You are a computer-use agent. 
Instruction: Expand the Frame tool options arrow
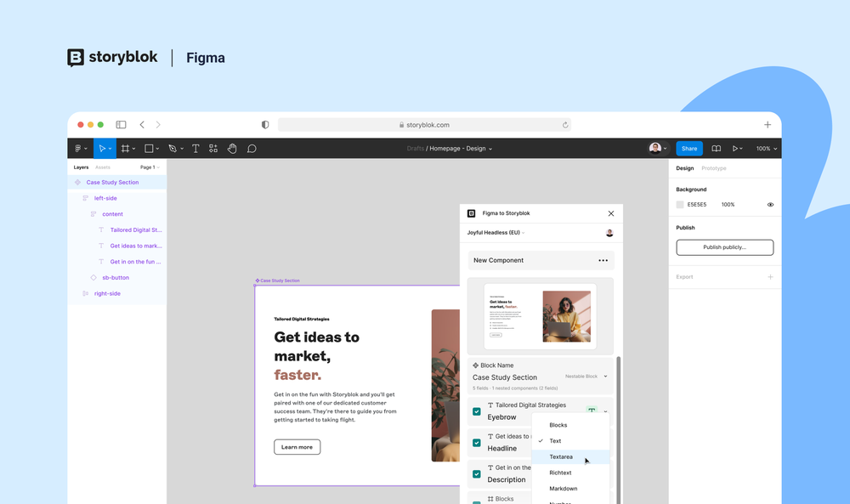[x=134, y=149]
